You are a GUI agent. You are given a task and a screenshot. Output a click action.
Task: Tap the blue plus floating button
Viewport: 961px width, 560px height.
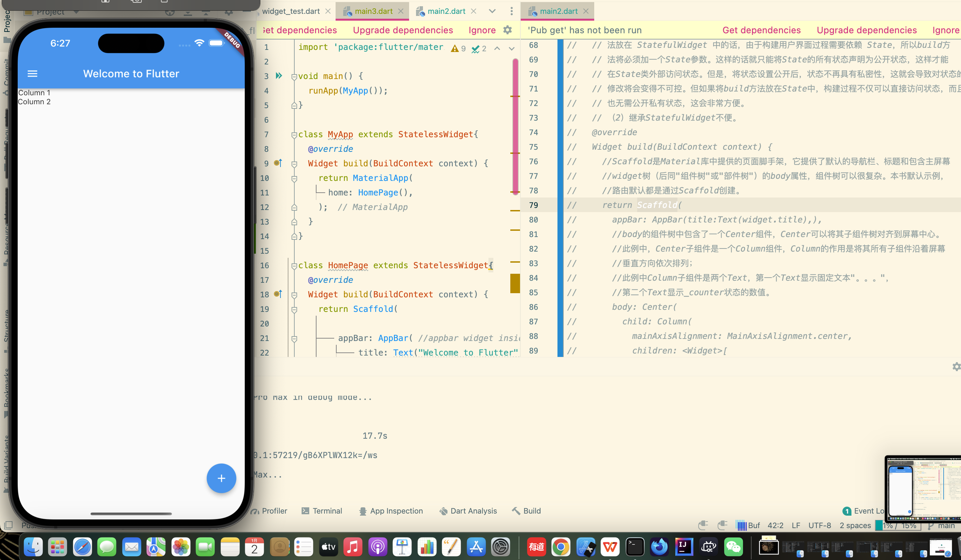pyautogui.click(x=221, y=478)
